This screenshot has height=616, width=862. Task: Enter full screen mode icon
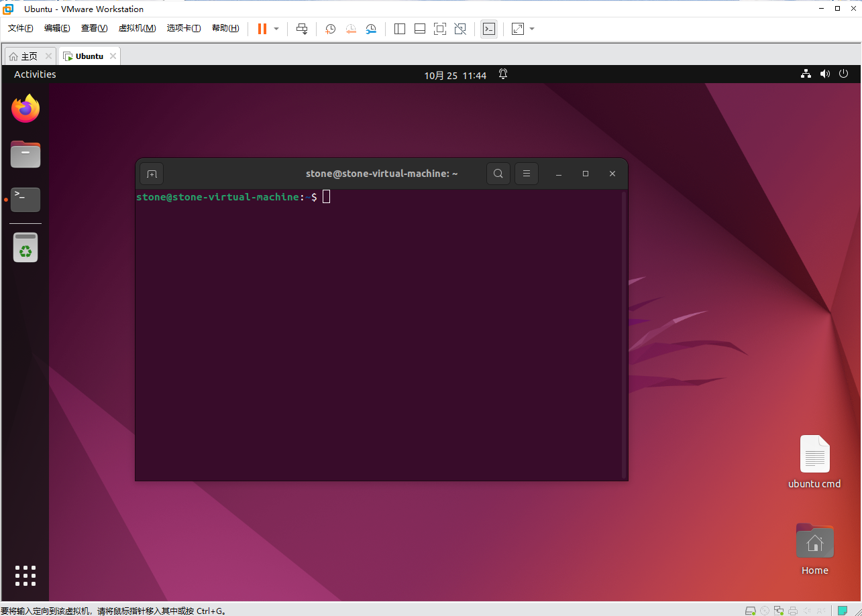coord(440,29)
